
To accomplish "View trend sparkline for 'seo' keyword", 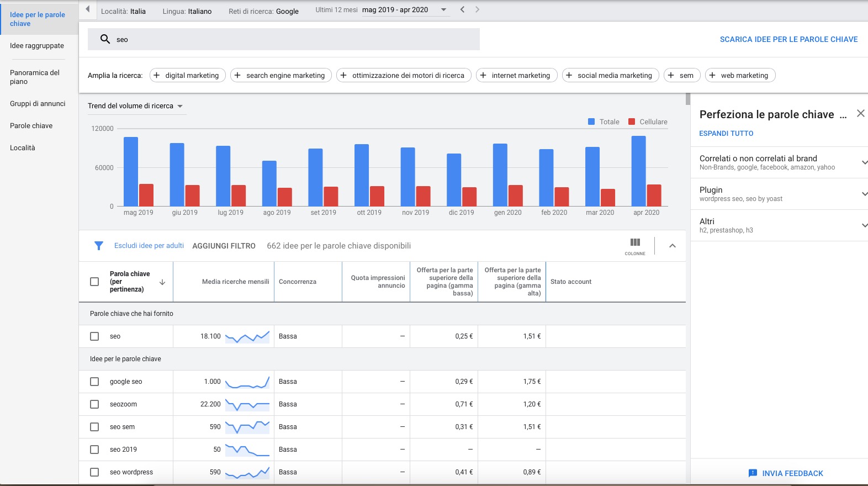I will point(247,336).
